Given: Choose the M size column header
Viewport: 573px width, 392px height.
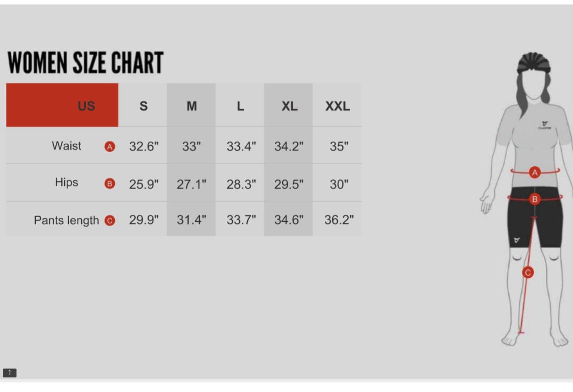Looking at the screenshot, I should (x=191, y=106).
